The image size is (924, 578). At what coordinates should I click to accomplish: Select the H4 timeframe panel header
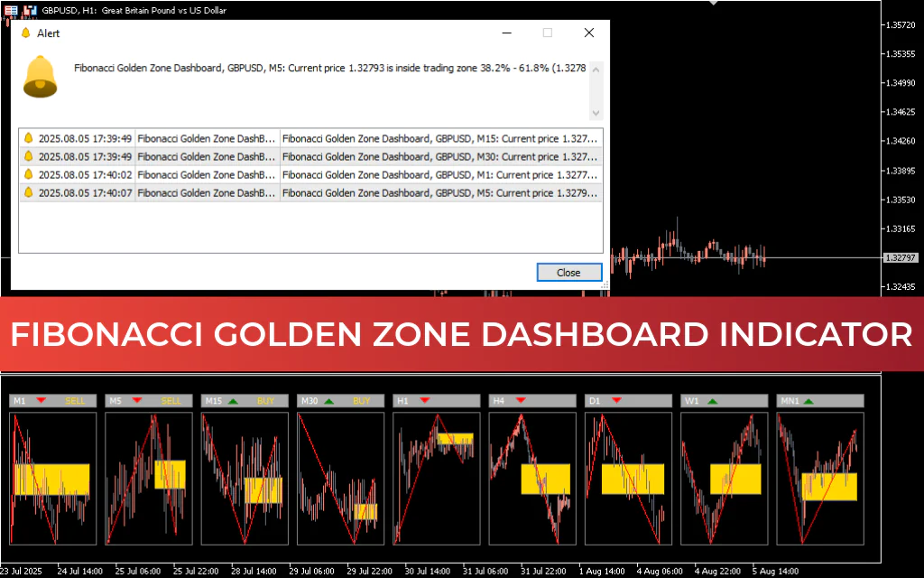tap(532, 400)
